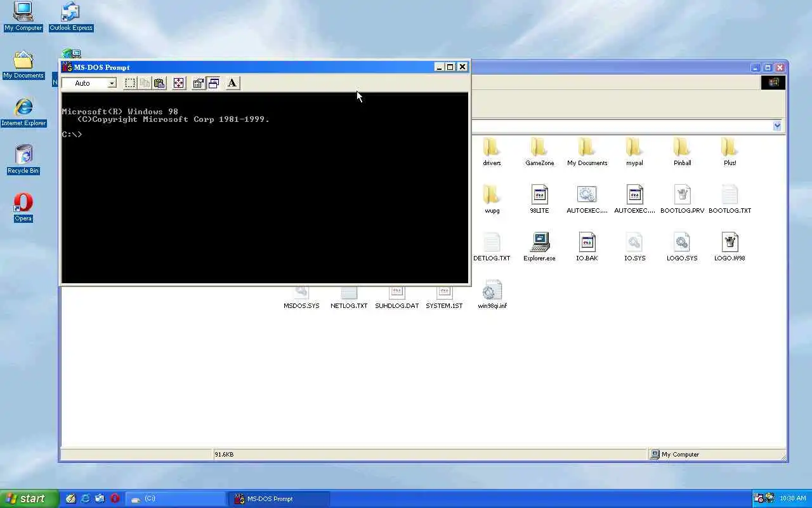Click the 10:30 AM clock
The height and width of the screenshot is (508, 812).
[x=793, y=498]
